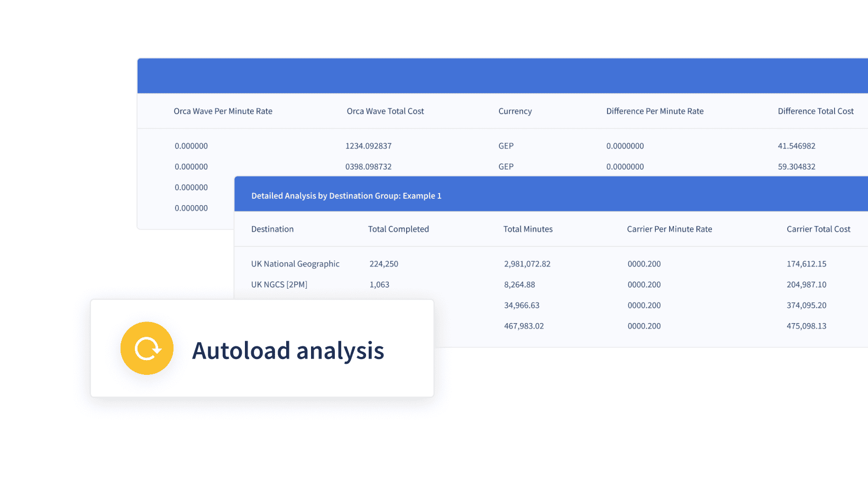The height and width of the screenshot is (487, 868).
Task: Select the 0398.098732 total cost cell
Action: 369,167
